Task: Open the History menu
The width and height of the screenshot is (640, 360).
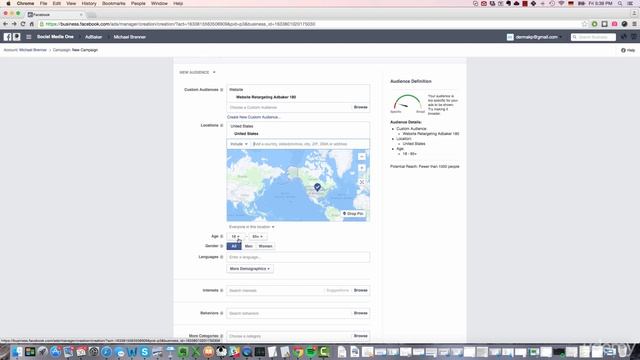Action: tap(89, 3)
